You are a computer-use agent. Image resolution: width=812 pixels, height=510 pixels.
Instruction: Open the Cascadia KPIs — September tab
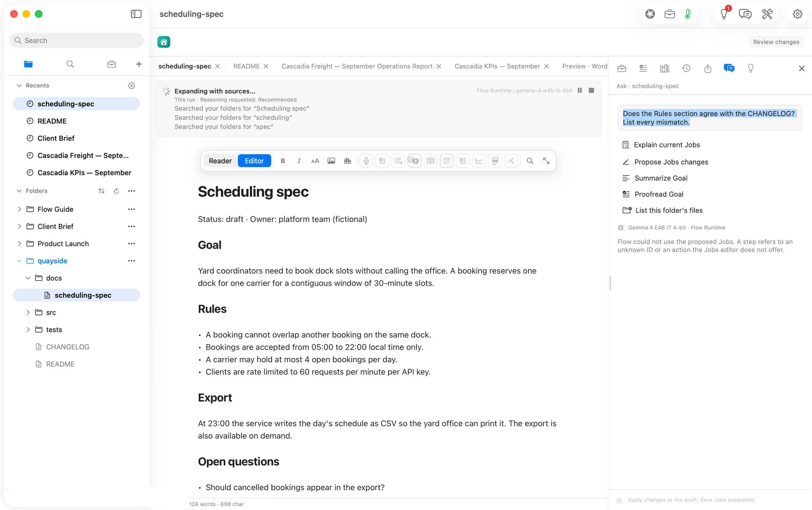point(497,66)
